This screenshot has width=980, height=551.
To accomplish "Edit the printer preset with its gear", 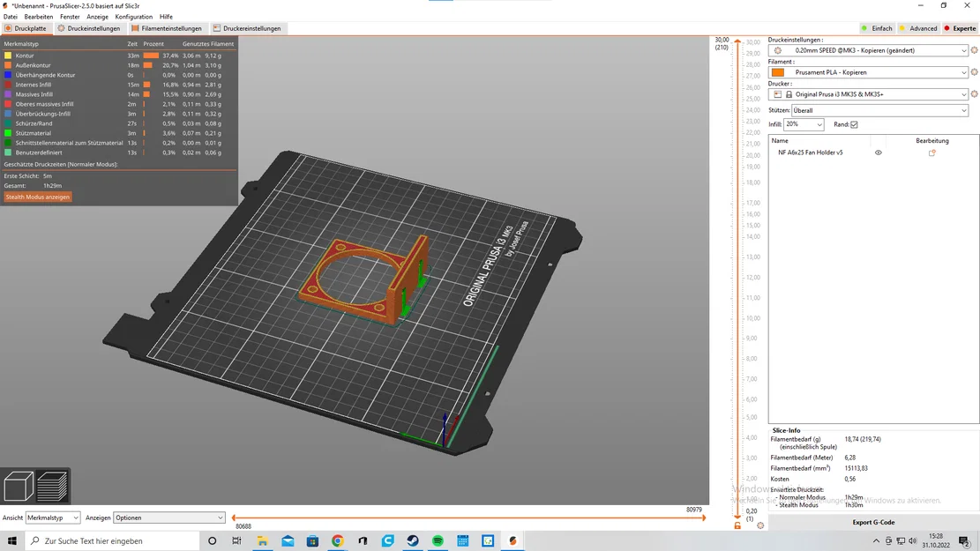I will tap(974, 94).
